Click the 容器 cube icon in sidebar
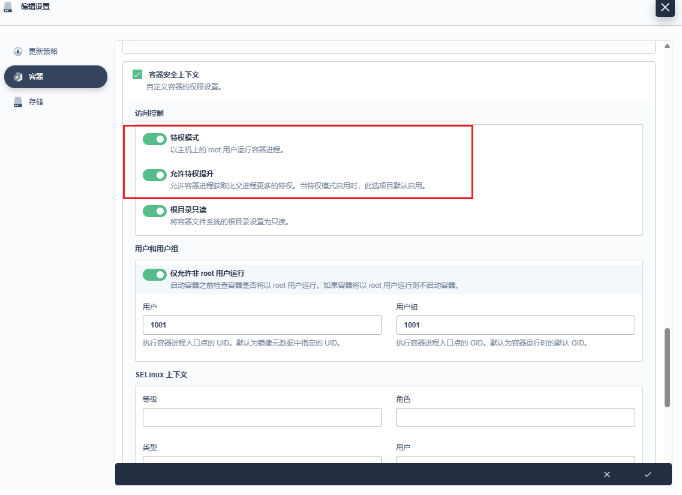 click(18, 76)
